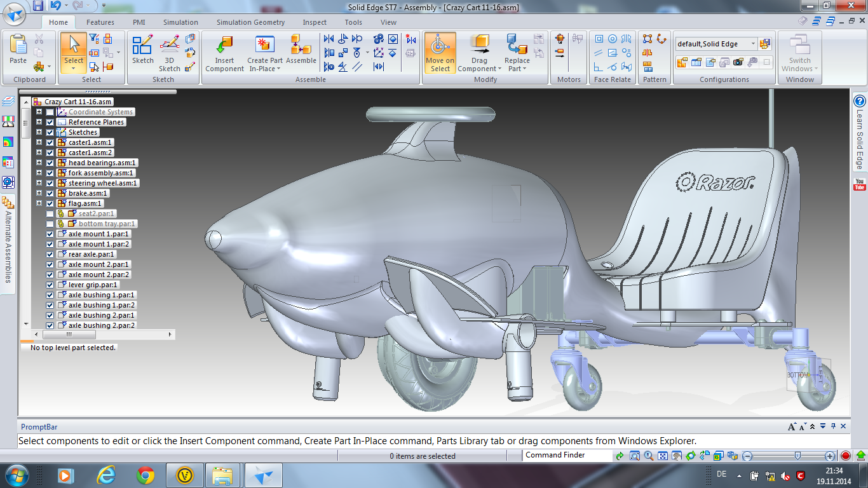Expand the Reference Planes node

tap(39, 122)
